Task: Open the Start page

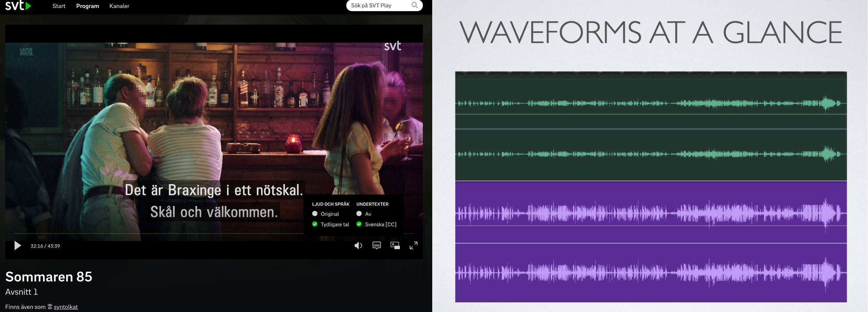Action: tap(59, 6)
